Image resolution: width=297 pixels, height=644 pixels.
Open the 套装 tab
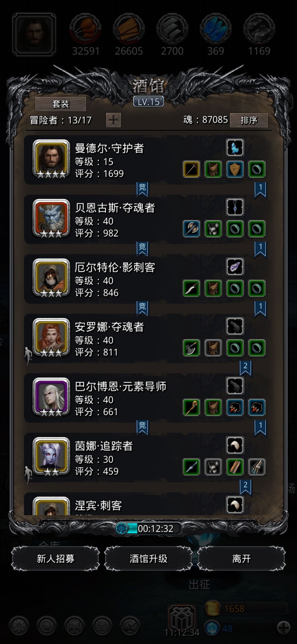point(61,104)
